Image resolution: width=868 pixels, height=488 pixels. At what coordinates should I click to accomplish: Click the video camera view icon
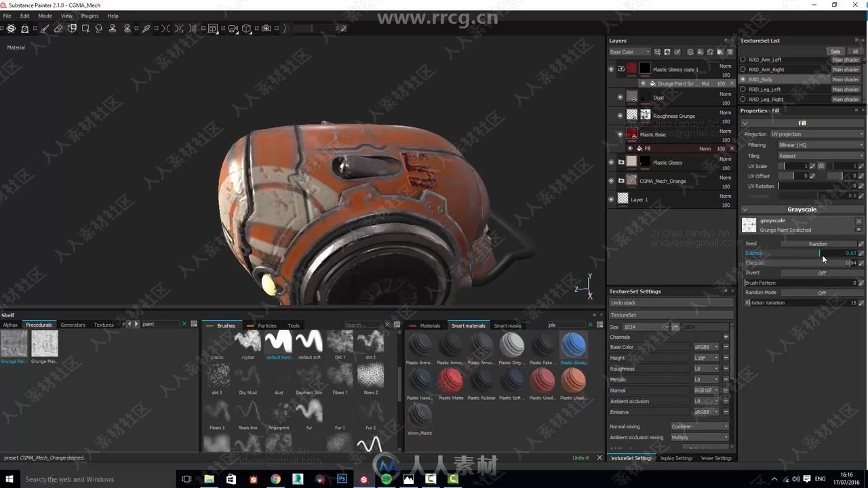(x=233, y=28)
